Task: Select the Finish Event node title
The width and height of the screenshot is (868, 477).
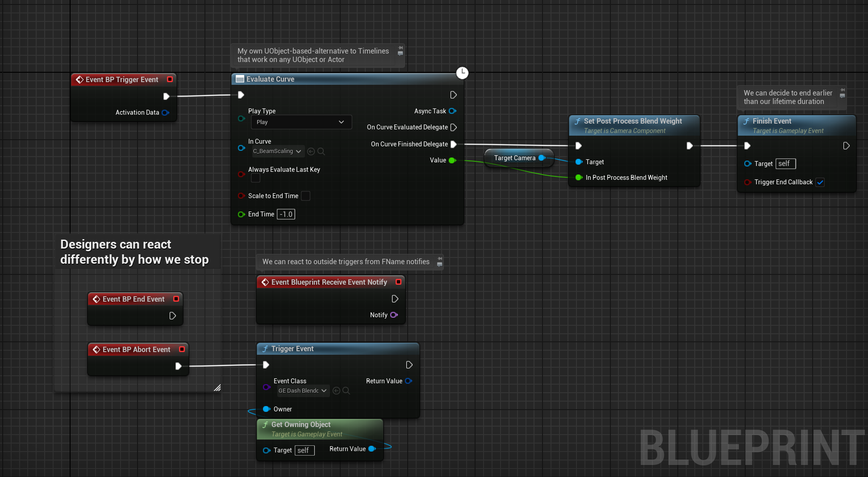Action: pos(772,121)
